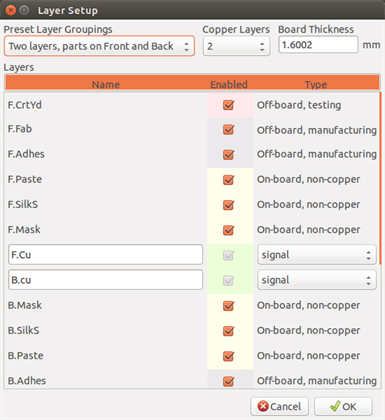385x420 pixels.
Task: Toggle the B.Adhes enabled checkbox
Action: 228,381
